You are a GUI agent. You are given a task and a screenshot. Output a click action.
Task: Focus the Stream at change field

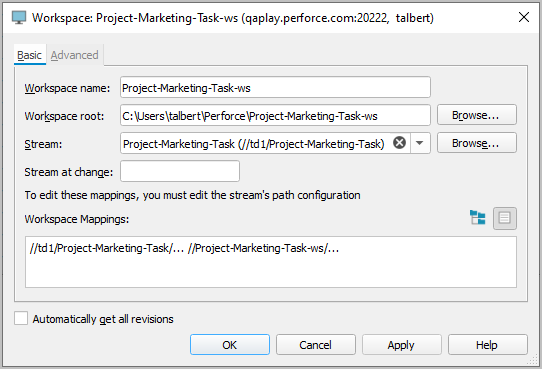pos(180,171)
